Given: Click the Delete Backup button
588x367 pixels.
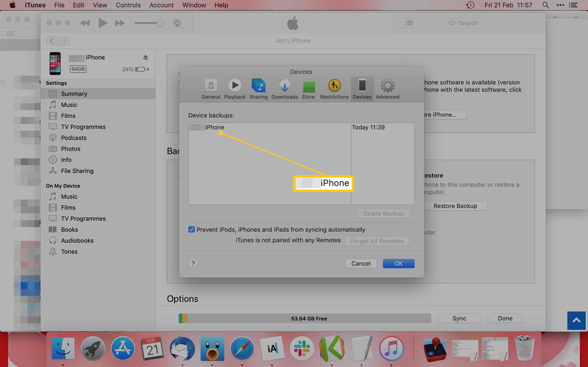Looking at the screenshot, I should (x=383, y=213).
